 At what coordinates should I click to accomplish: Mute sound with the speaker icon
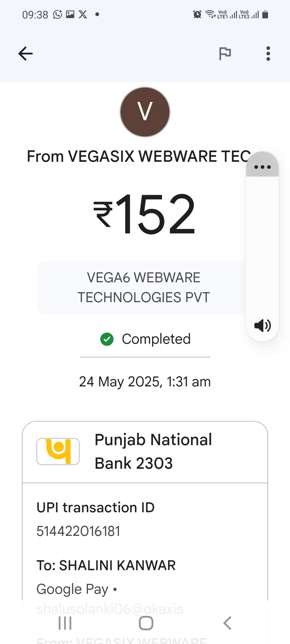pos(262,325)
